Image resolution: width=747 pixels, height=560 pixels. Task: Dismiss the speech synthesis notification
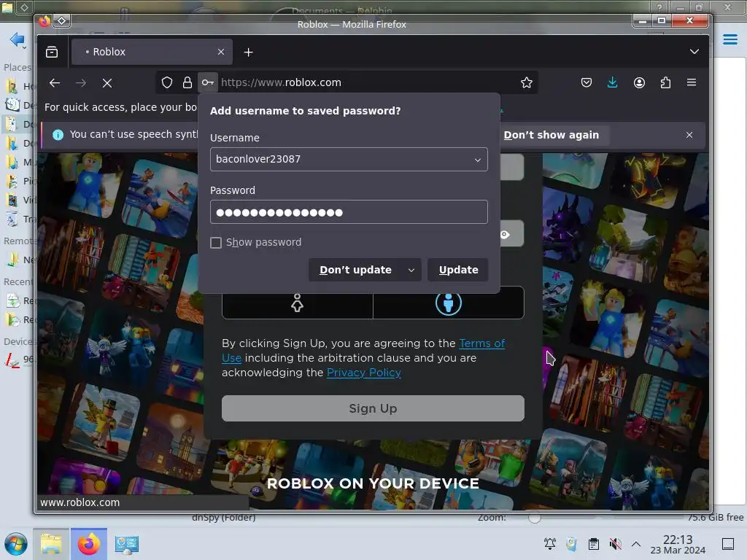point(689,135)
